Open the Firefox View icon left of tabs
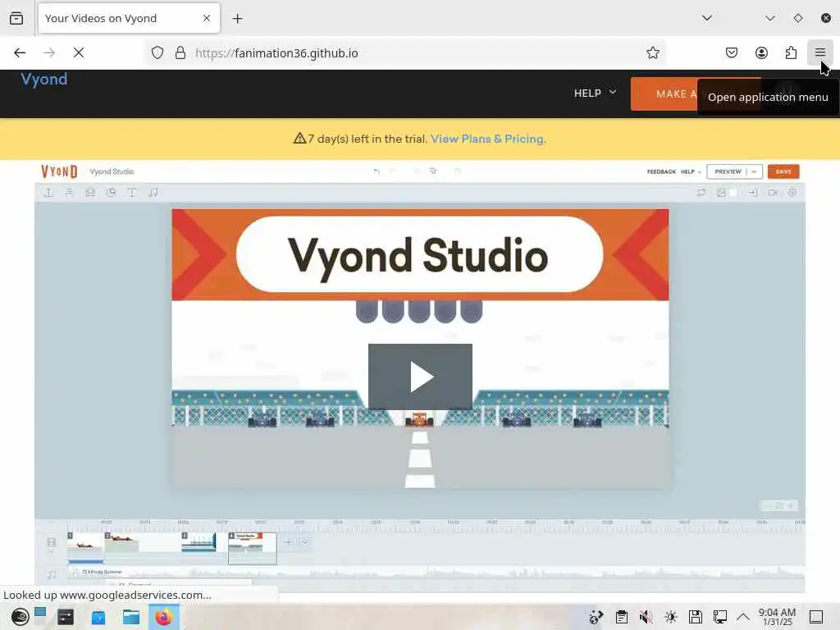This screenshot has height=630, width=840. click(x=16, y=18)
